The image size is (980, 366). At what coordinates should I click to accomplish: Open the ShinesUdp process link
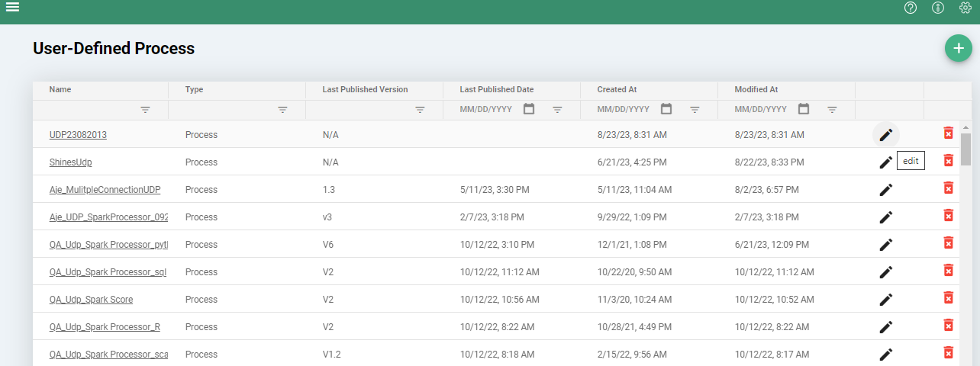click(71, 162)
